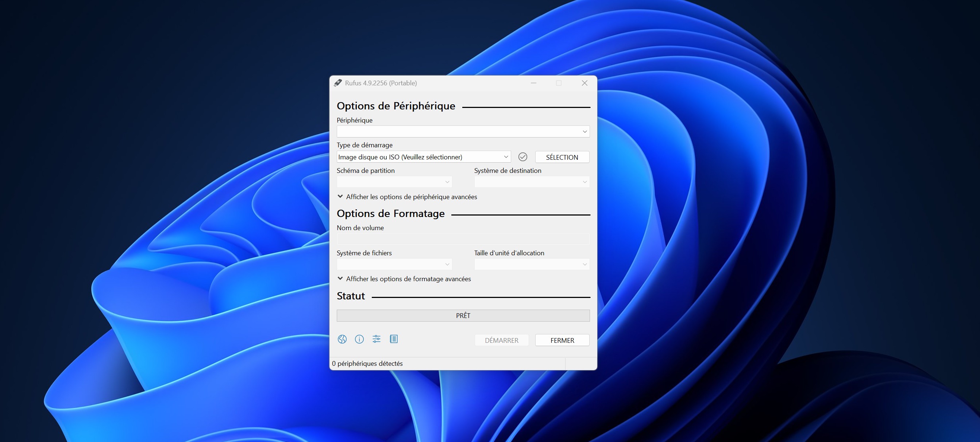Expand advanced formatage options
The width and height of the screenshot is (980, 442).
pyautogui.click(x=408, y=279)
